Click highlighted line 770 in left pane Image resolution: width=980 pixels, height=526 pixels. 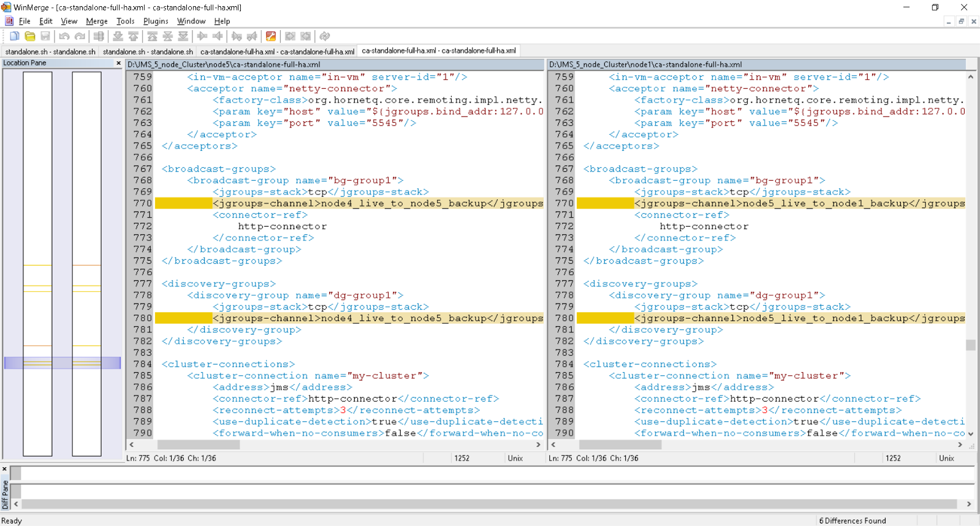point(349,204)
